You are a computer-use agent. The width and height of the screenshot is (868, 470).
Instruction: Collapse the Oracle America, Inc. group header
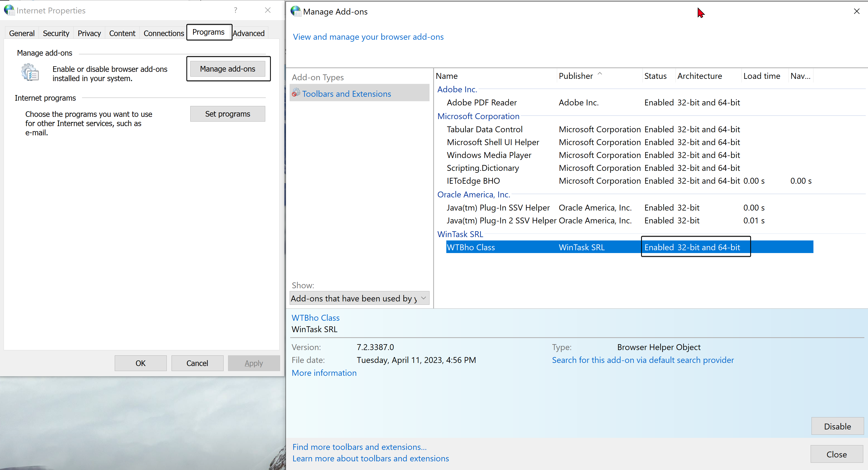click(x=473, y=195)
